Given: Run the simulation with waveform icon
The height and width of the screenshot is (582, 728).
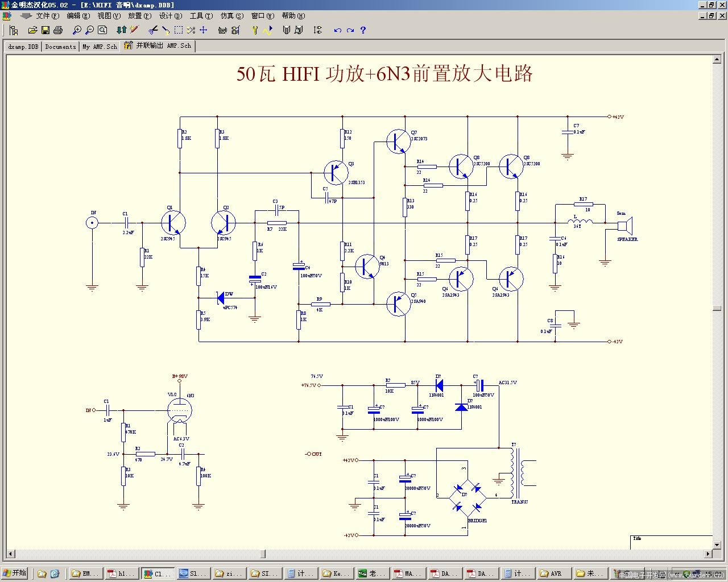Looking at the screenshot, I should pos(267,30).
